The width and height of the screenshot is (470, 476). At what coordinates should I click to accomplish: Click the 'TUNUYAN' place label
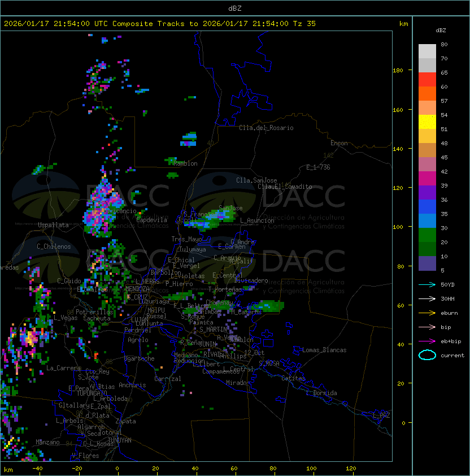click(x=120, y=440)
